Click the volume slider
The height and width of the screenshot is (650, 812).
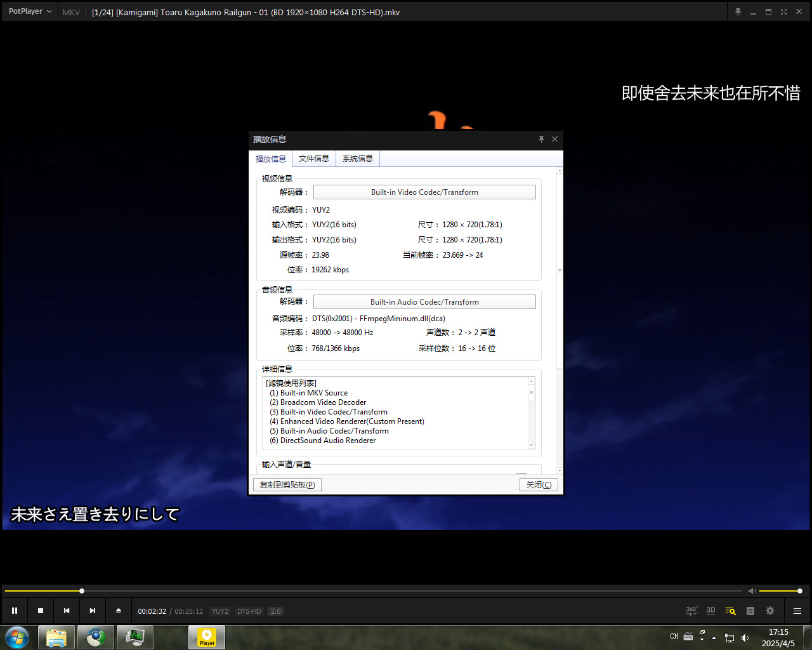pos(781,591)
